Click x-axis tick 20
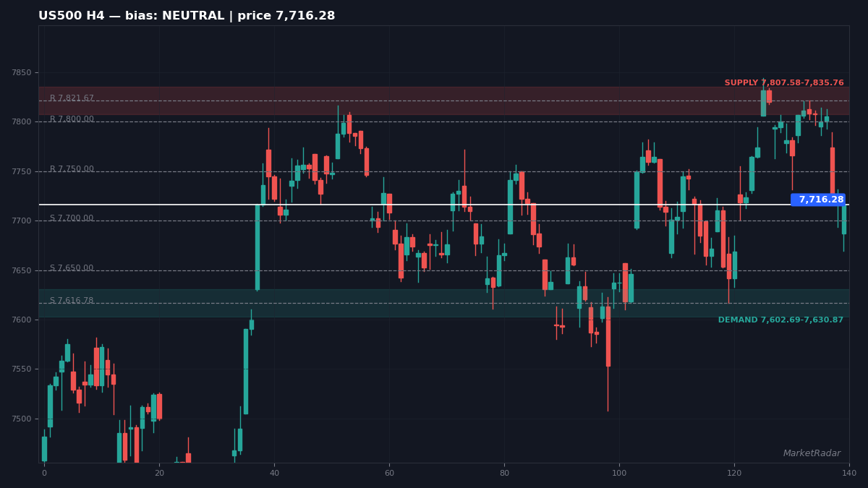Viewport: 868px width, 488px height. point(159,474)
